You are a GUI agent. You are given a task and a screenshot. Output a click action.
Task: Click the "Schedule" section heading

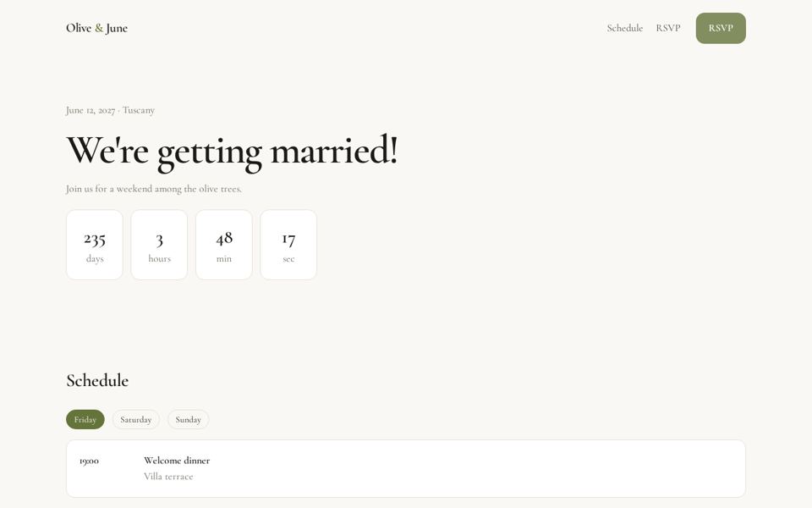97,380
